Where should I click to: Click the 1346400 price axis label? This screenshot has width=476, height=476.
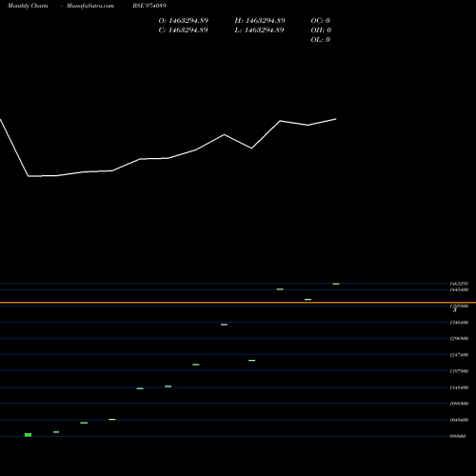[x=459, y=323]
